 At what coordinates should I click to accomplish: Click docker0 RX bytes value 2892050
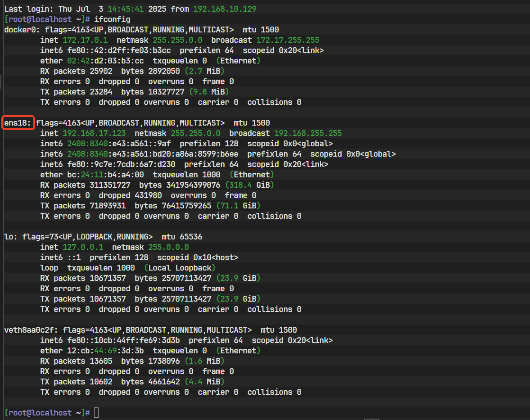[x=164, y=71]
